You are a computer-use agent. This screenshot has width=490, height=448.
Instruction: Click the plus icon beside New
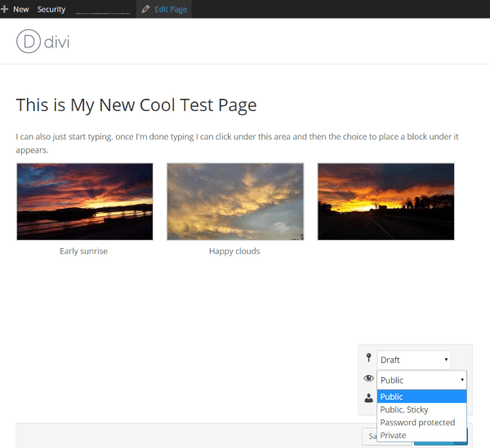coord(4,9)
